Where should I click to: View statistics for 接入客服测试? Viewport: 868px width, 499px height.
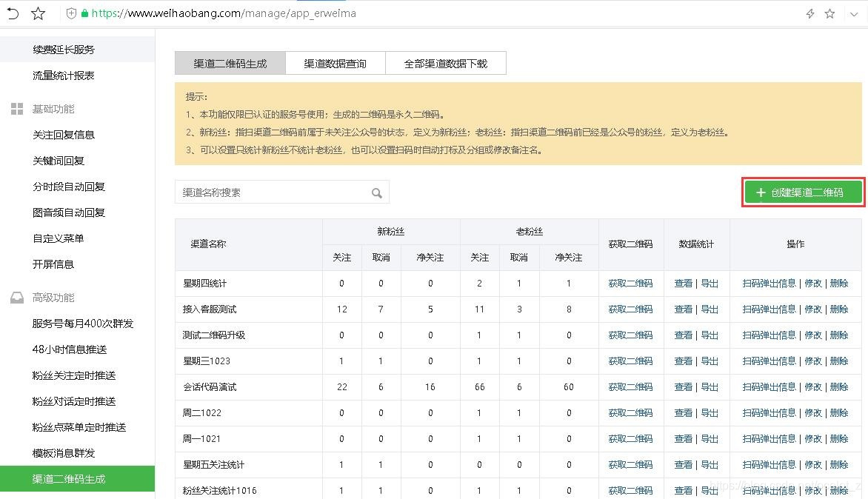click(x=683, y=309)
